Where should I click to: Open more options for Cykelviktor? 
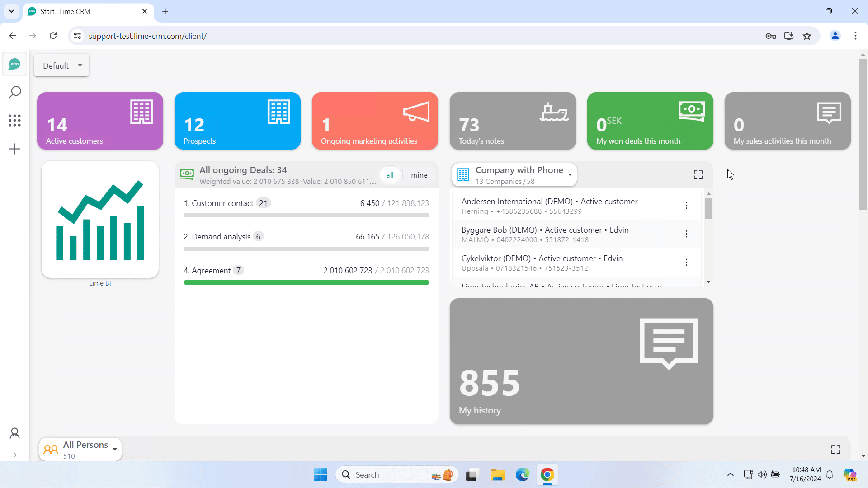[686, 263]
